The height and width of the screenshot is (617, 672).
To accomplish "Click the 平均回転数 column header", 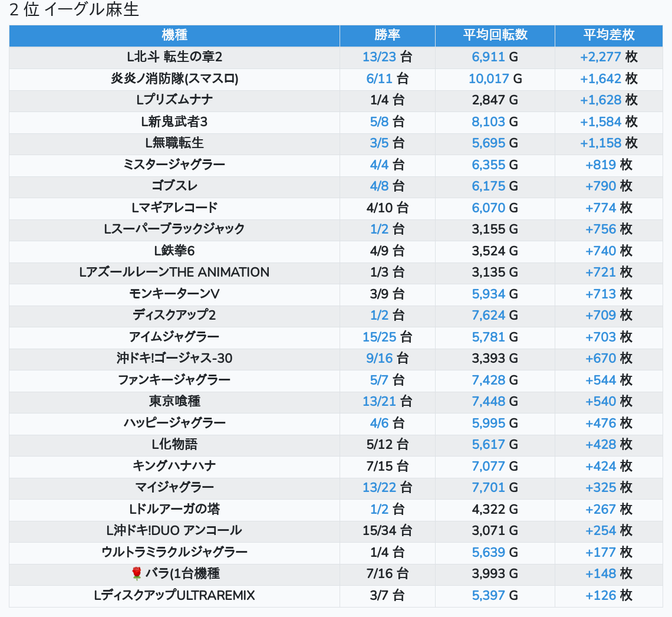I will tap(495, 35).
